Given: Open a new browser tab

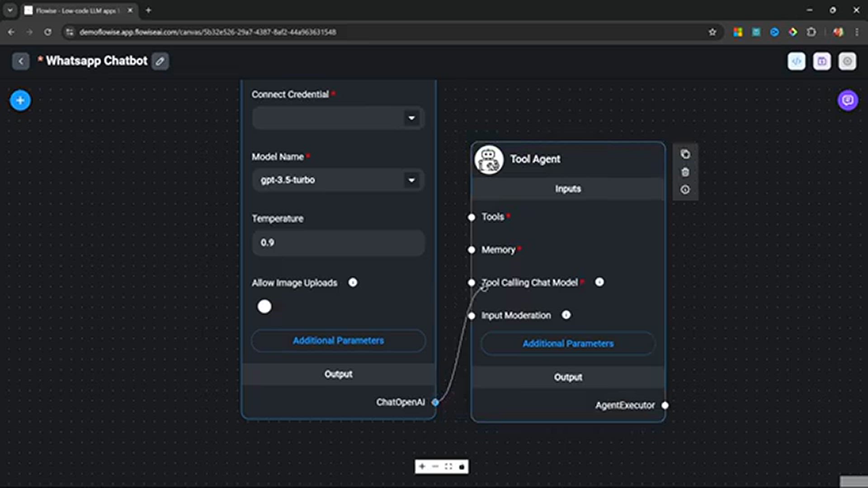Looking at the screenshot, I should click(x=148, y=10).
